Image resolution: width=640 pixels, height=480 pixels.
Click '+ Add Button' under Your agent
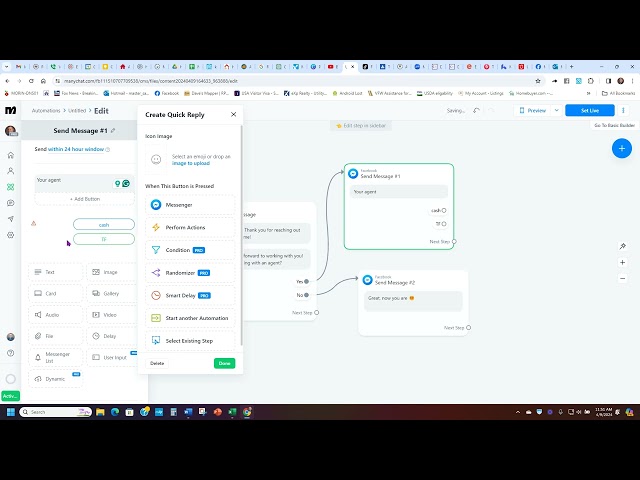coord(84,199)
